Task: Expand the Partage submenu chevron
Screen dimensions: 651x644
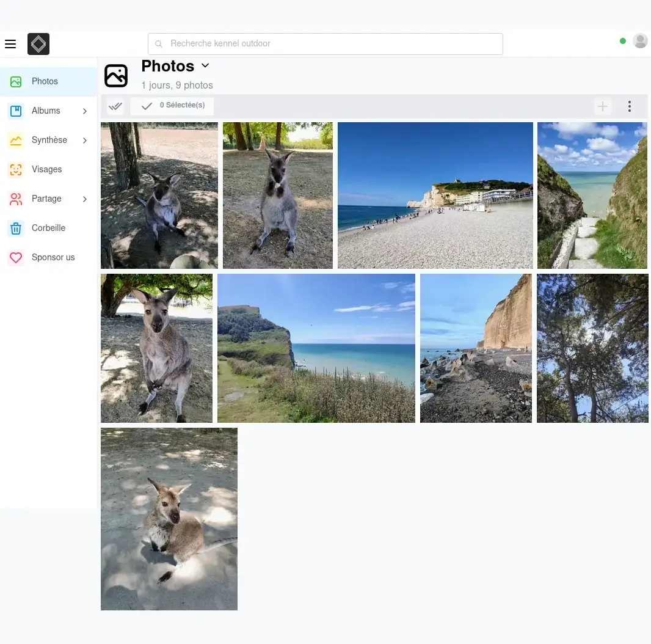Action: 85,199
